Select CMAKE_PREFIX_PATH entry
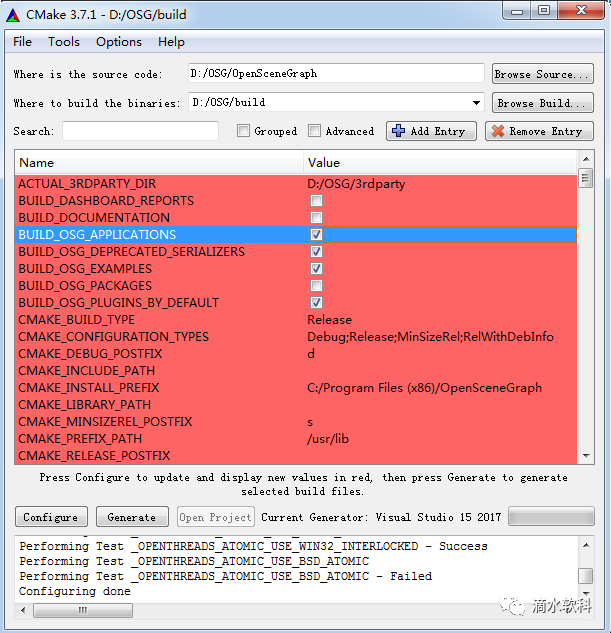 click(x=80, y=438)
